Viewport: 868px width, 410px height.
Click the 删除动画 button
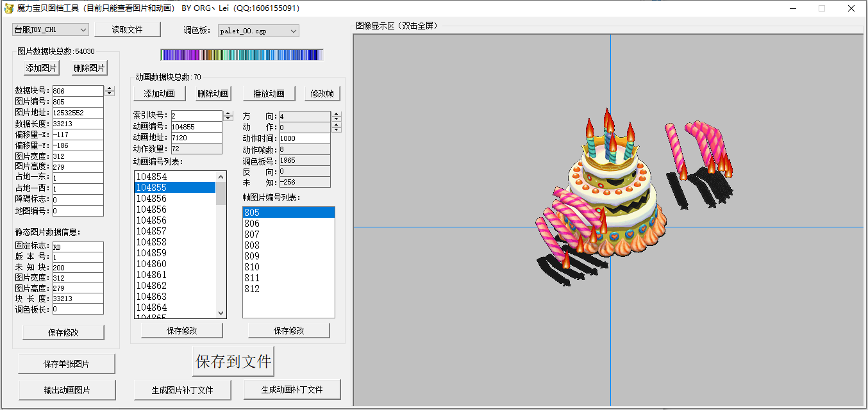[x=213, y=94]
